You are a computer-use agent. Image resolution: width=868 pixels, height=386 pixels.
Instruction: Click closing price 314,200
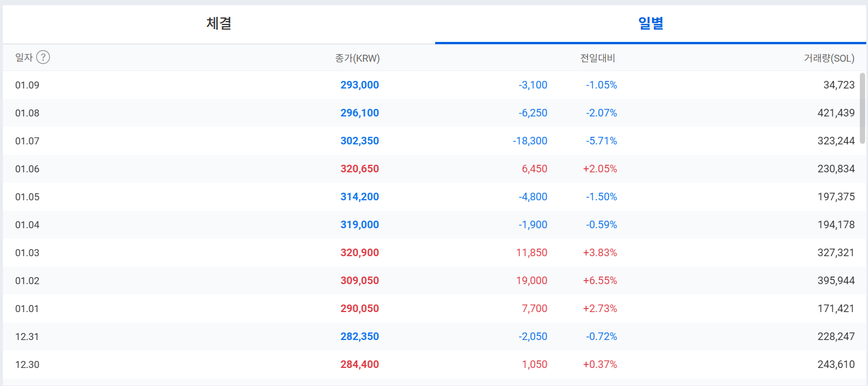(360, 197)
